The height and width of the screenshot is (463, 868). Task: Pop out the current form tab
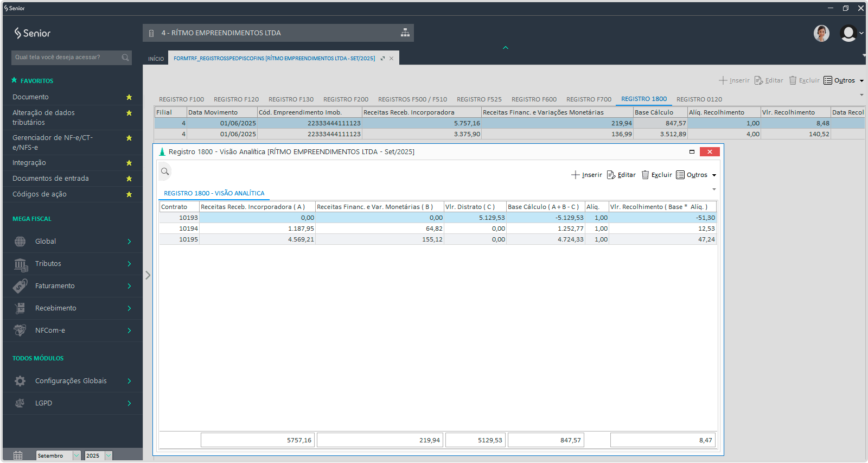(x=382, y=59)
